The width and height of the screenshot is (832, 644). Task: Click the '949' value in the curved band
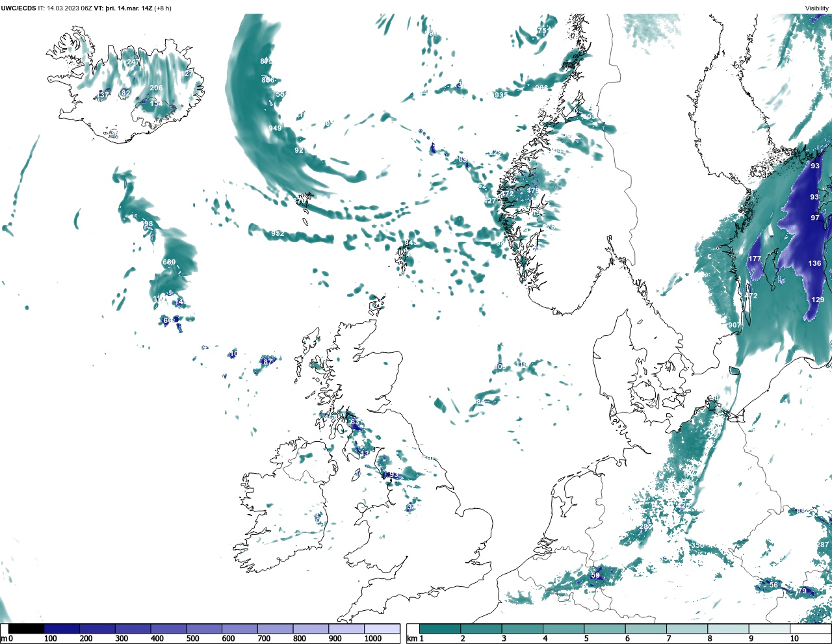[275, 128]
